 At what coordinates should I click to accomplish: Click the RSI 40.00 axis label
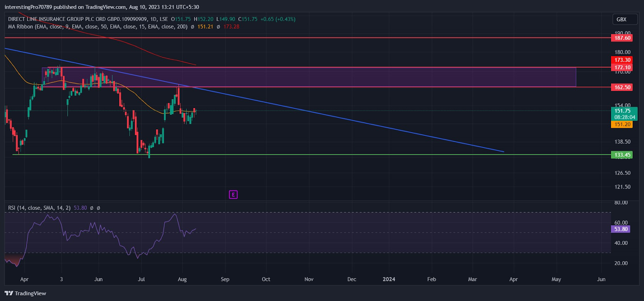pos(621,243)
